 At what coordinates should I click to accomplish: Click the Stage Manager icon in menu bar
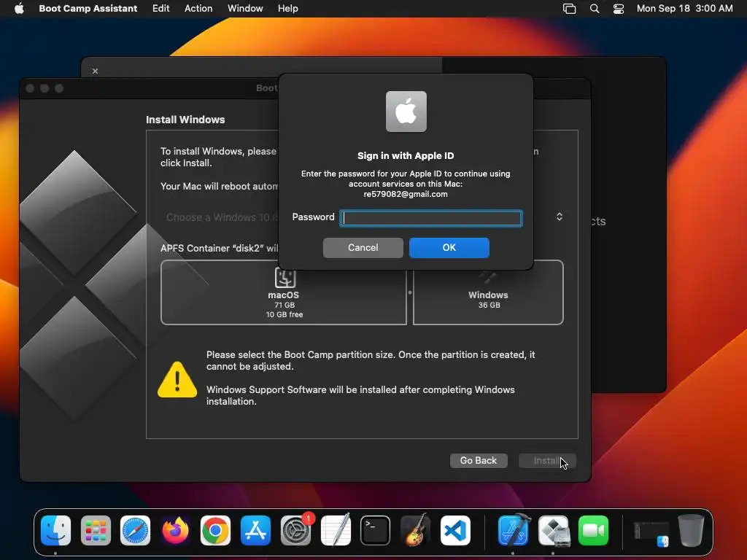point(569,8)
